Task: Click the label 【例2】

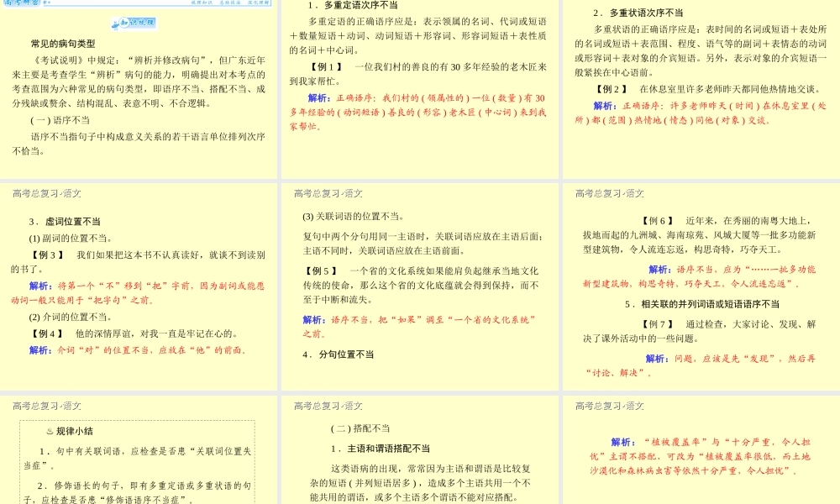Action: (612, 89)
